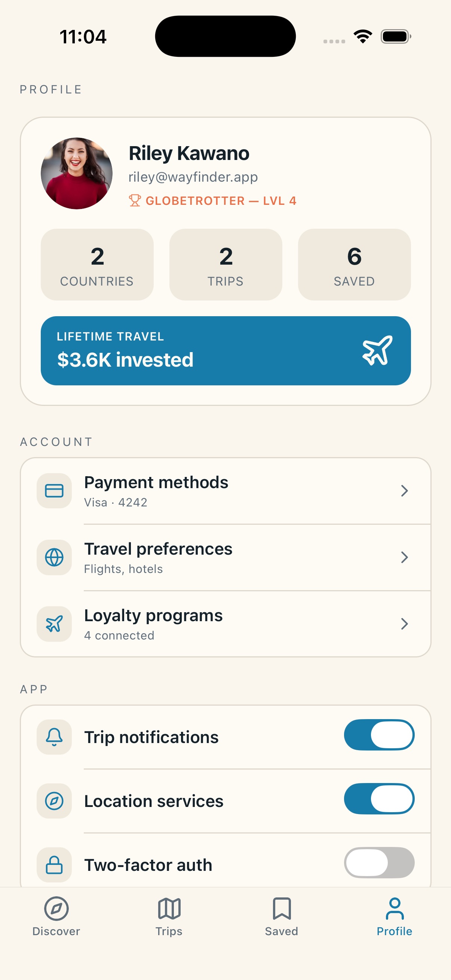Tap the compass icon beside Location services
This screenshot has width=451, height=980.
click(x=54, y=801)
